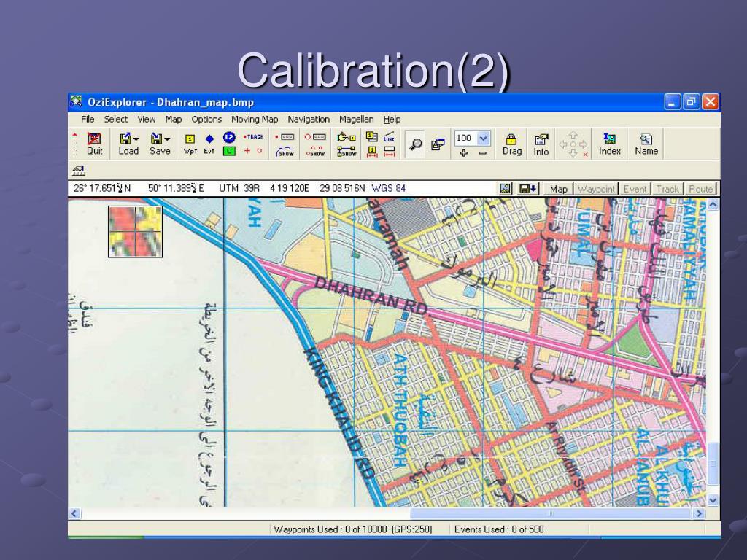Click the red plus track point icon

click(x=247, y=150)
